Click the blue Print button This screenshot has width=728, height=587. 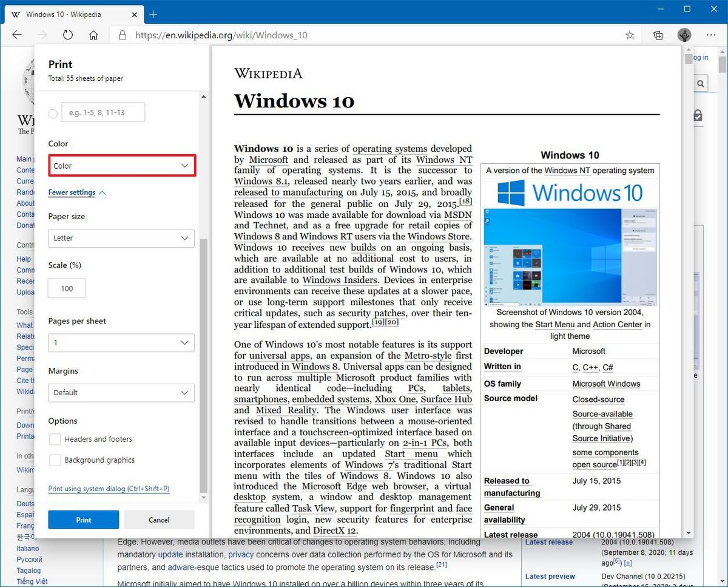point(84,520)
